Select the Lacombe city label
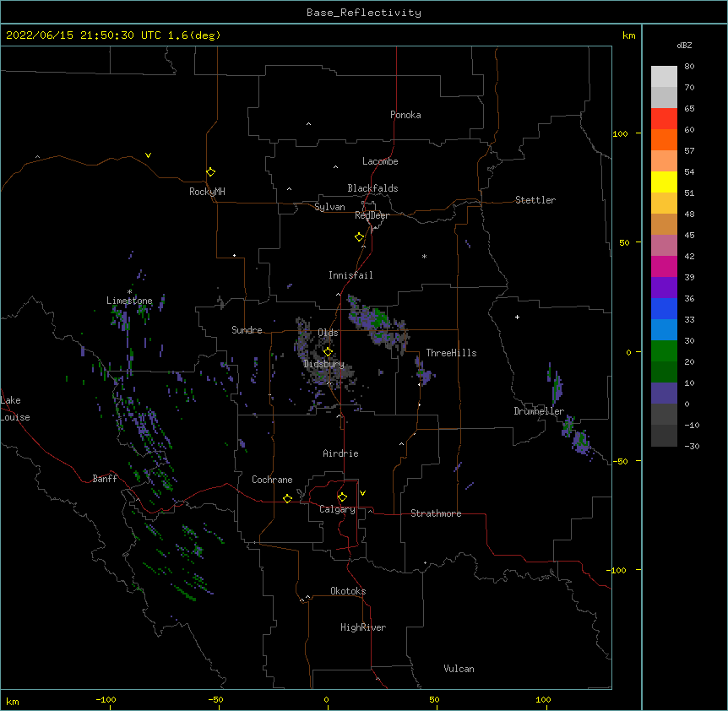728x711 pixels. coord(380,161)
